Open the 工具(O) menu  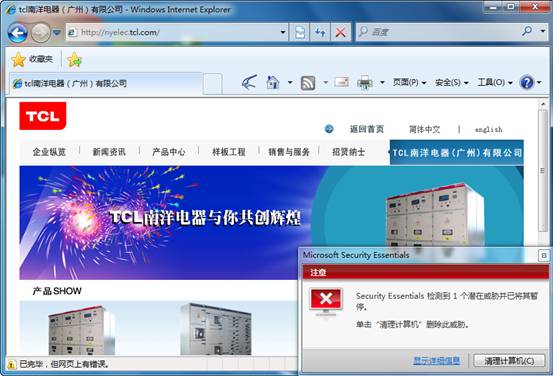click(x=494, y=83)
